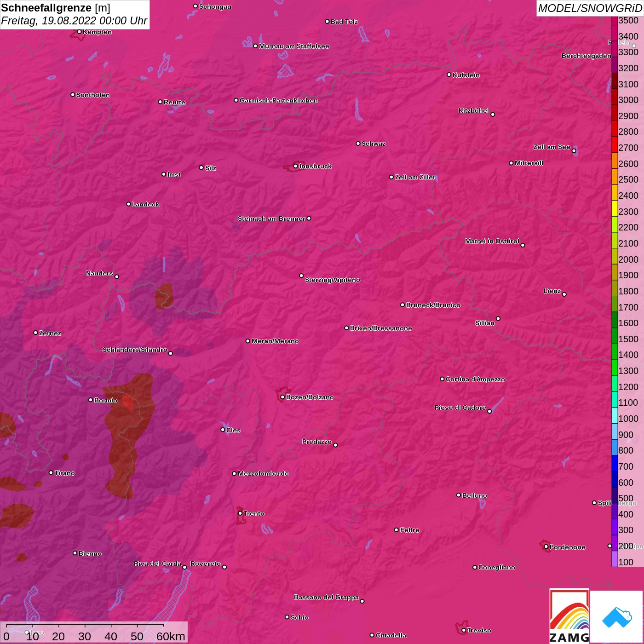Click the Bruneck/Brunico label
The image size is (644, 644).
coord(433,305)
